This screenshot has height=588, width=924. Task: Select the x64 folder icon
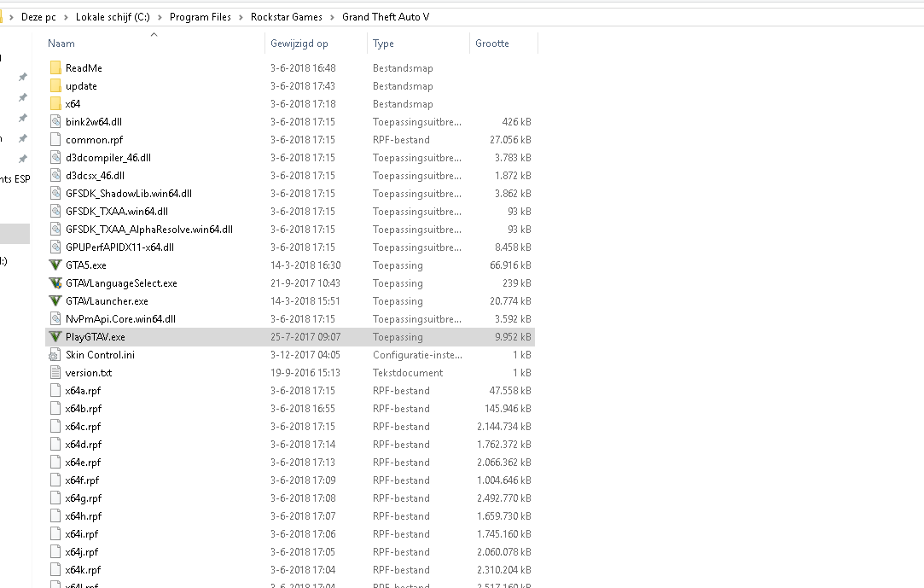coord(55,104)
